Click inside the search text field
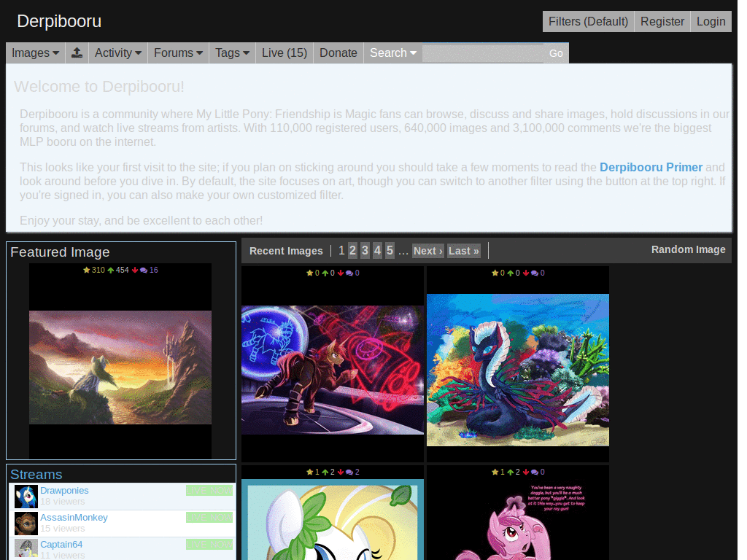The height and width of the screenshot is (560, 747). 483,53
